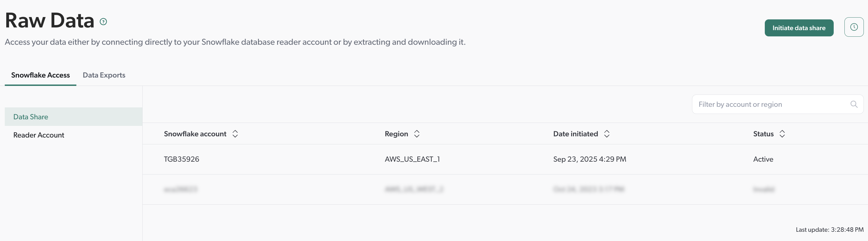Click the Last update timestamp text

click(829, 230)
